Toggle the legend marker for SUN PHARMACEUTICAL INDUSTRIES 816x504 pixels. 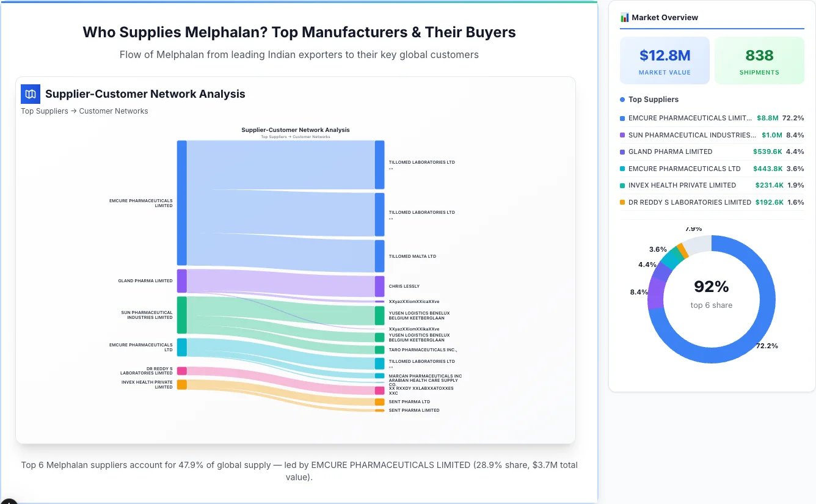point(623,135)
